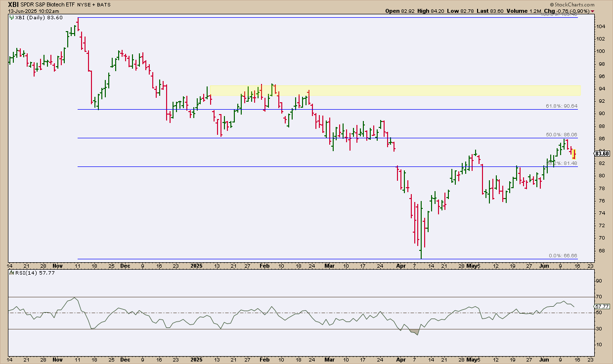
Task: Click the Feb label on the price chart date axis
Action: tap(265, 266)
